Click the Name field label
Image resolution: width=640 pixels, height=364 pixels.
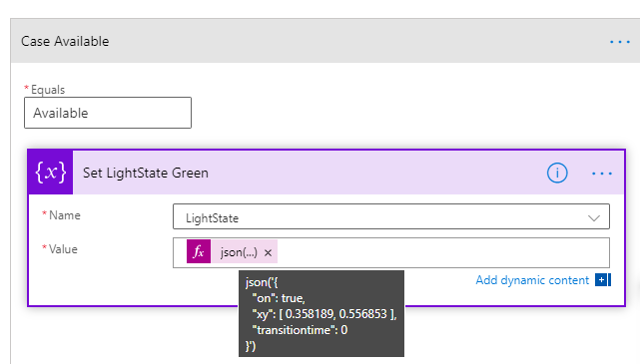point(65,215)
